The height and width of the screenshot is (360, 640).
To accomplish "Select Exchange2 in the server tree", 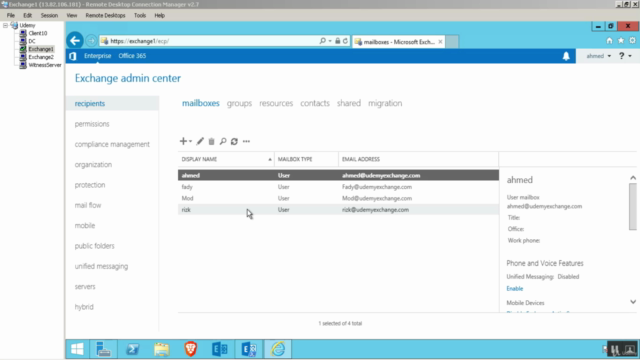I will [x=41, y=57].
